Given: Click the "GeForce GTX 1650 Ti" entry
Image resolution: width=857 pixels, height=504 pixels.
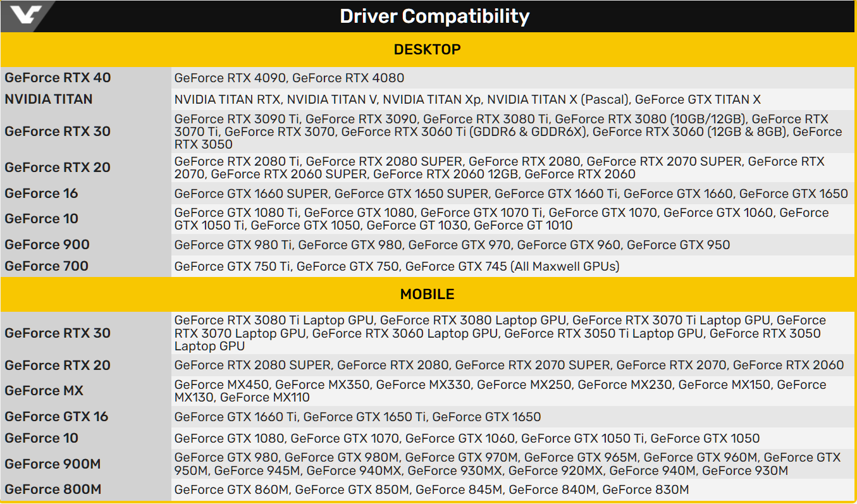Looking at the screenshot, I should click(364, 417).
